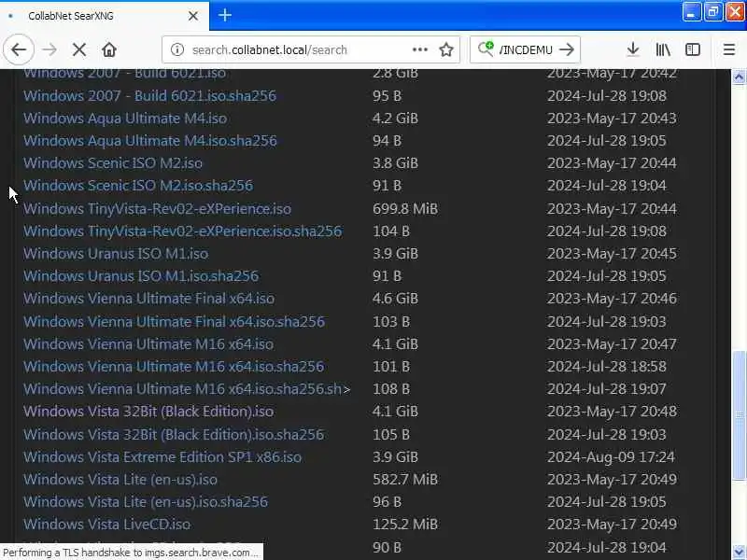Screen dimensions: 747x560
Task: Open Windows Vienna Ultimate Final x64.iso.sha256
Action: [x=174, y=321]
